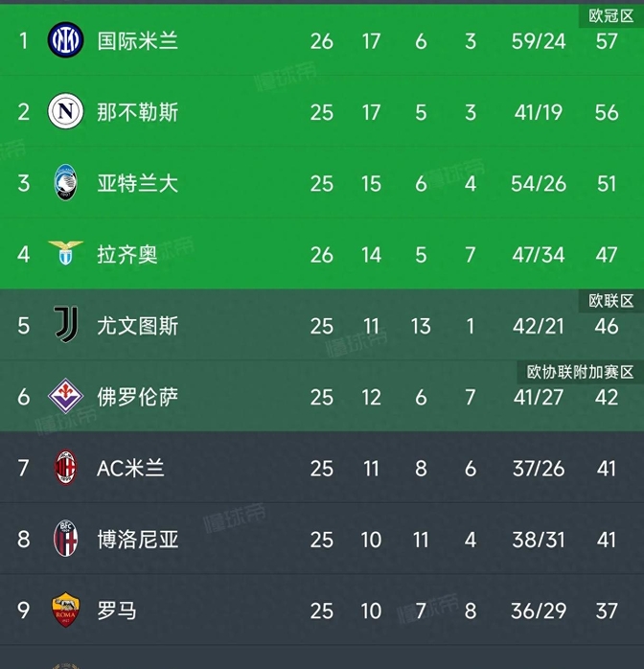Click the 那不勒斯 team name
Screen dimensions: 644x669
point(137,112)
